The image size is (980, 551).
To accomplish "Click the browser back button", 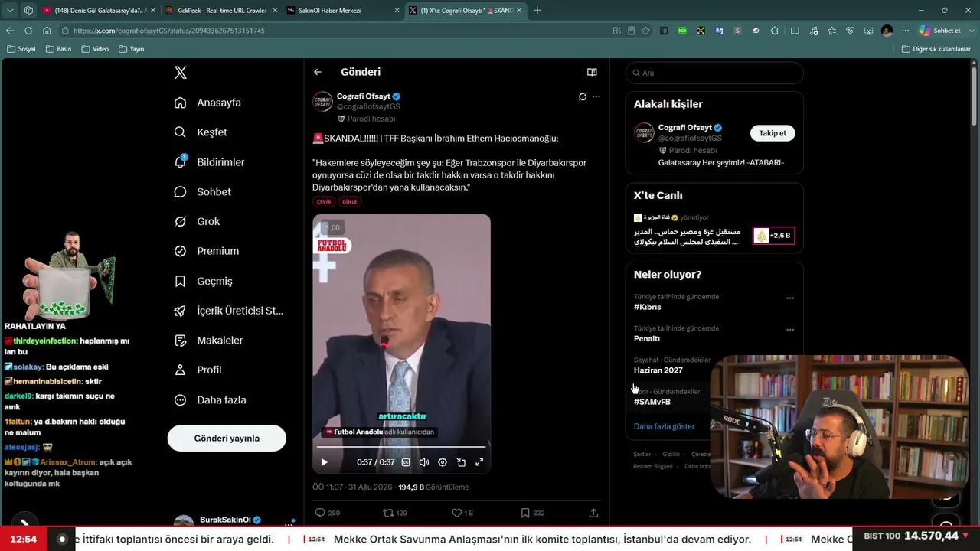I will (x=10, y=31).
